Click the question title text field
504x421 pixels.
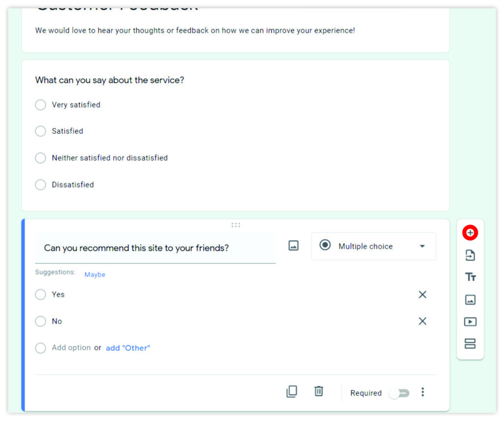point(148,248)
